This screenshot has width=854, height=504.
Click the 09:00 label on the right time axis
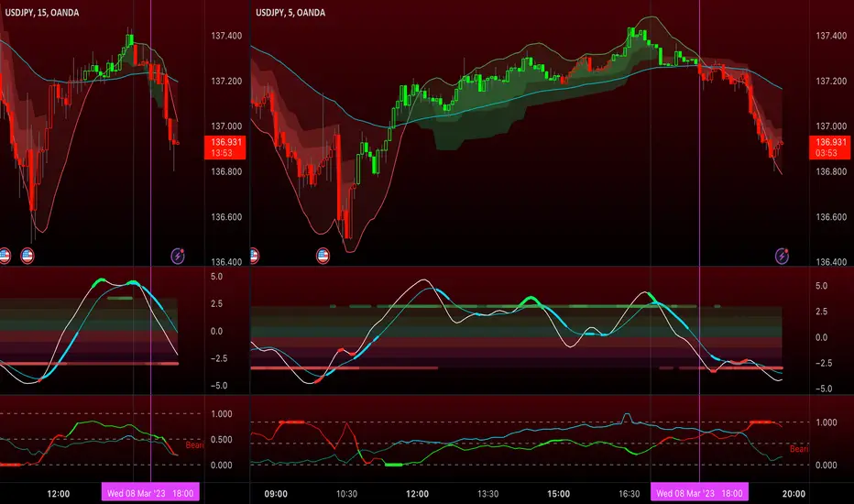276,494
